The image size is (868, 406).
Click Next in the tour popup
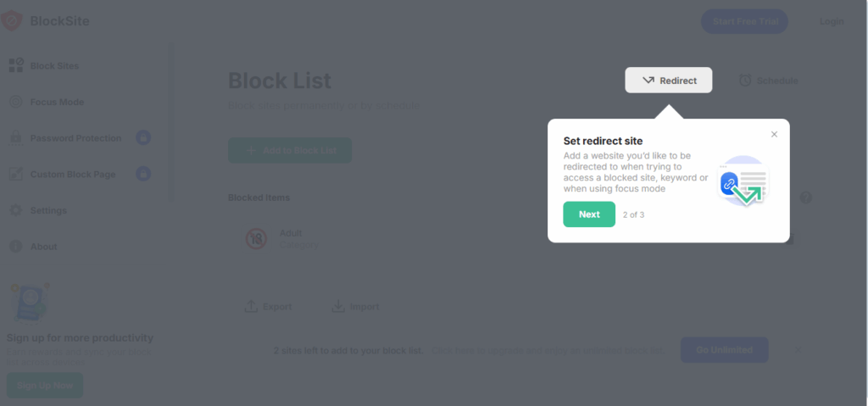click(x=589, y=214)
